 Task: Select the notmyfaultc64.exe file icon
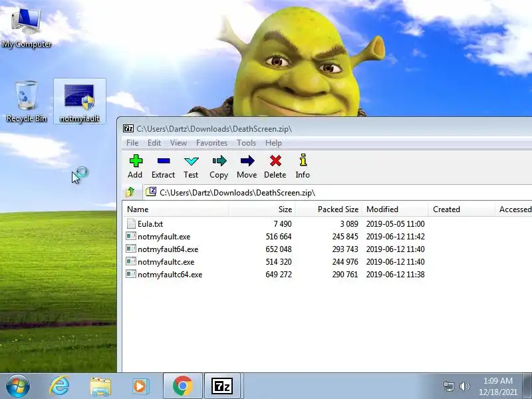(131, 274)
